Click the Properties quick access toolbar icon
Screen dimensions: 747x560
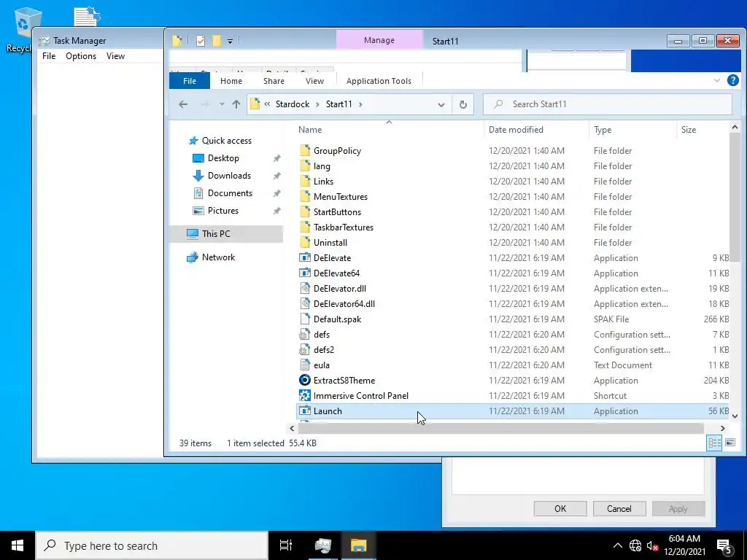click(x=201, y=41)
